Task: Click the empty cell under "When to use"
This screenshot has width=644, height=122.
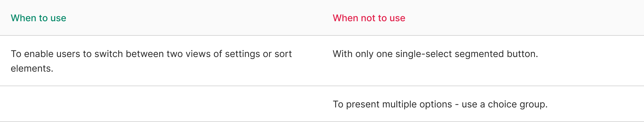Action: 161,104
